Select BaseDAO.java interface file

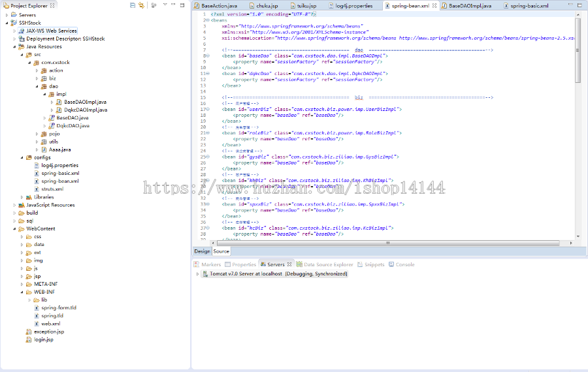click(x=73, y=117)
